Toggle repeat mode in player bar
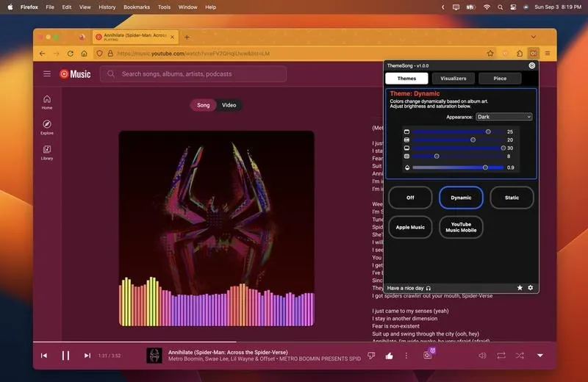This screenshot has height=382, width=588. (x=501, y=356)
